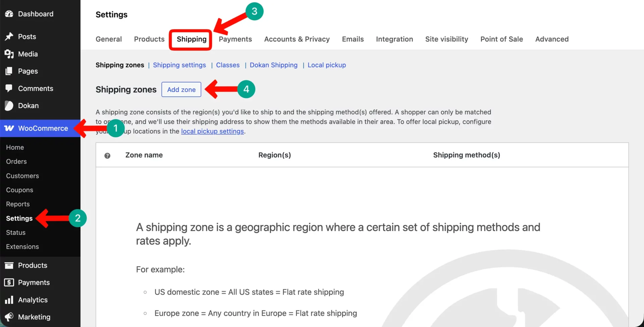Open Media label in the sidebar menu
Screen dimensions: 644x327
coord(28,54)
